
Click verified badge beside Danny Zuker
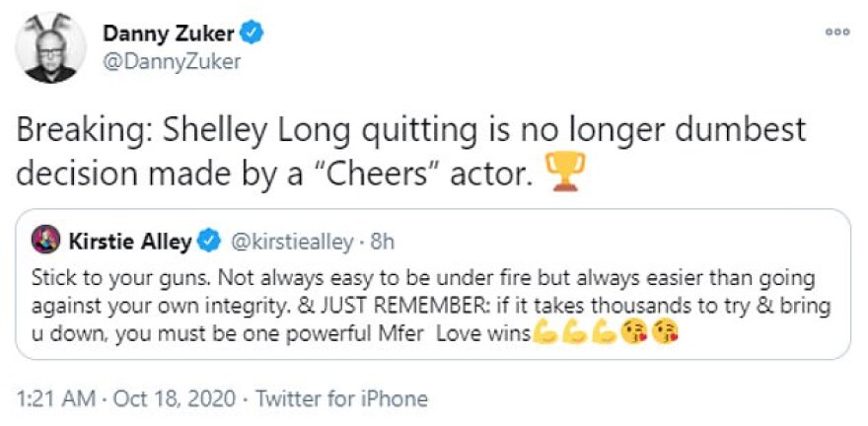point(253,35)
